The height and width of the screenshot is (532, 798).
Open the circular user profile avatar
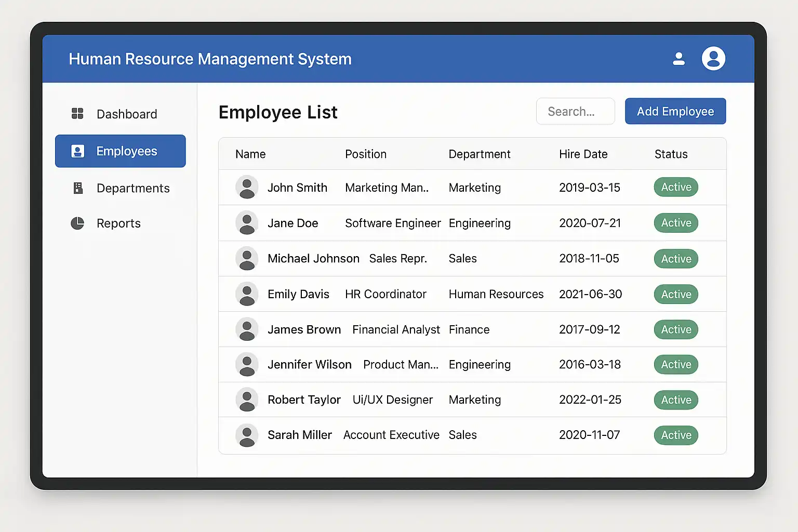713,59
